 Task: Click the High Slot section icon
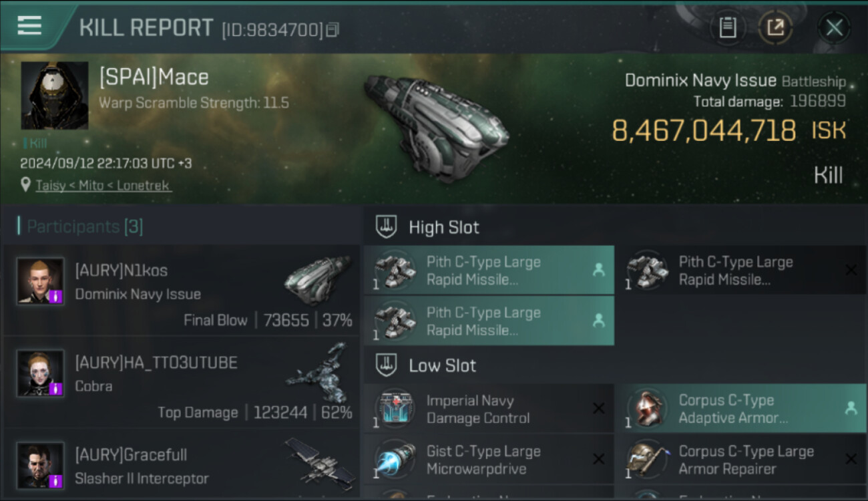coord(386,227)
